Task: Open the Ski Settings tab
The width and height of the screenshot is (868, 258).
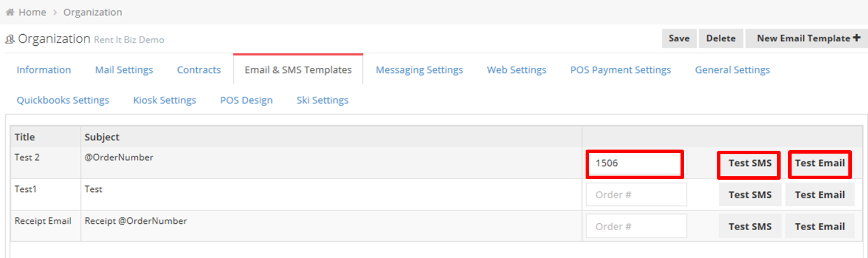Action: (323, 100)
